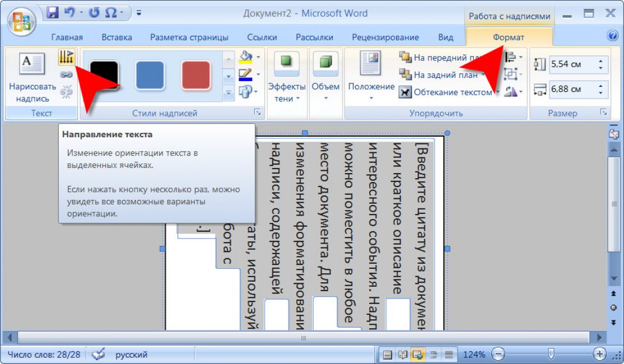Open the Рассылки tab
The image size is (624, 364).
pos(314,38)
